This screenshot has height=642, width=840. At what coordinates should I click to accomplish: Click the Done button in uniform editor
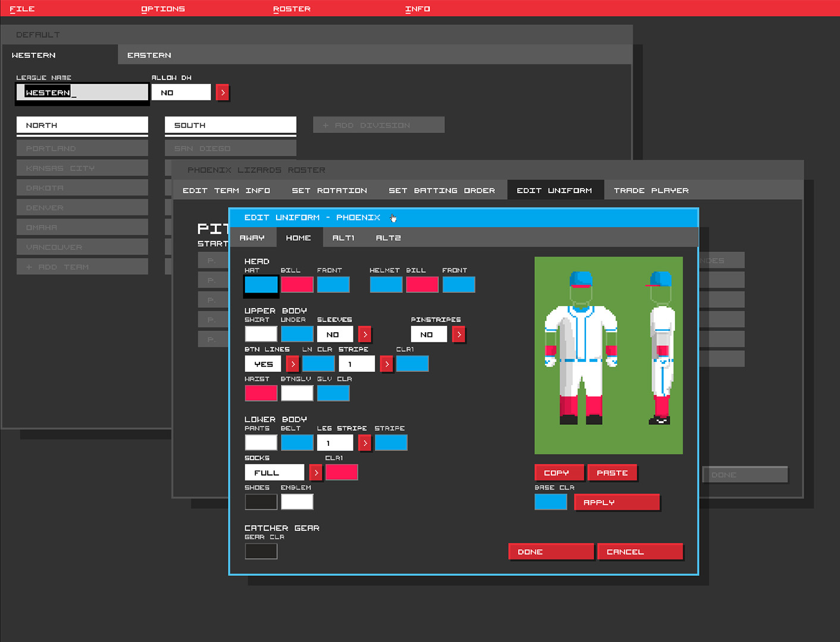[550, 552]
